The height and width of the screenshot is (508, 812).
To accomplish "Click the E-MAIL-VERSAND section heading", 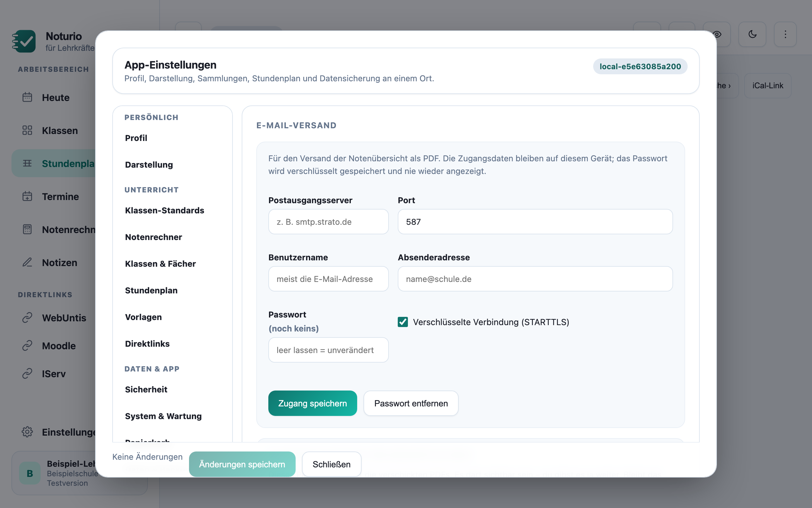I will pos(296,125).
